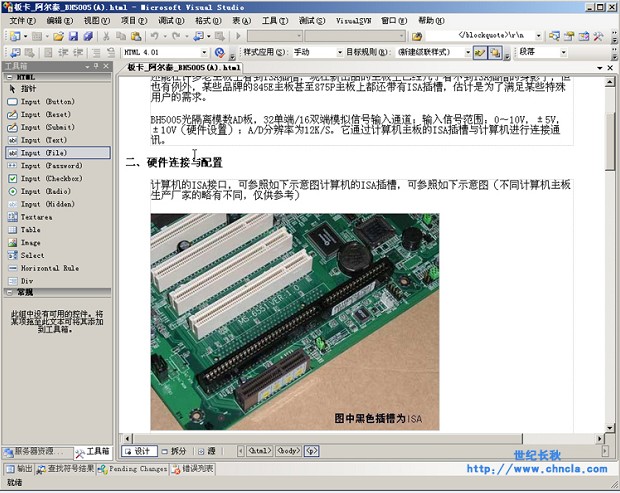The width and height of the screenshot is (620, 493).
Task: Open the Object Browser toolbar icon
Action: (584, 36)
